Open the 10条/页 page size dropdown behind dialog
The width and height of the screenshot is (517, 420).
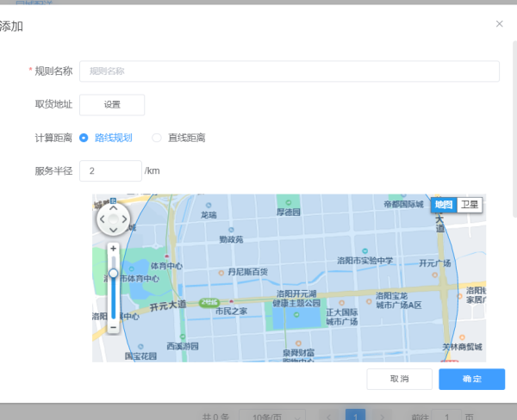[272, 417]
